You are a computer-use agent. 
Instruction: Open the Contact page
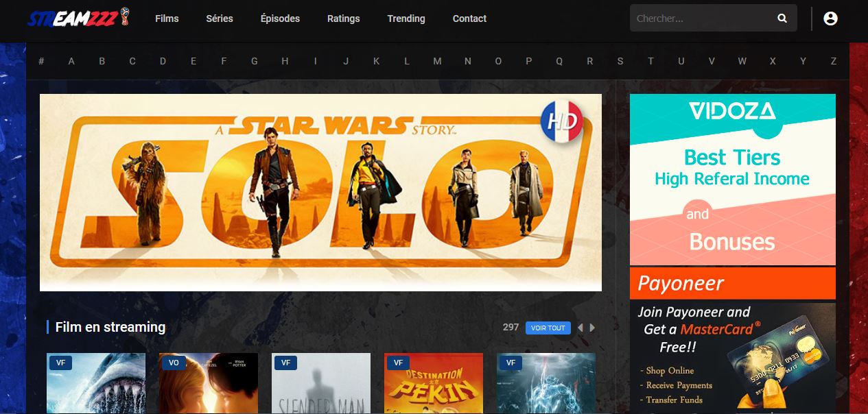point(469,19)
